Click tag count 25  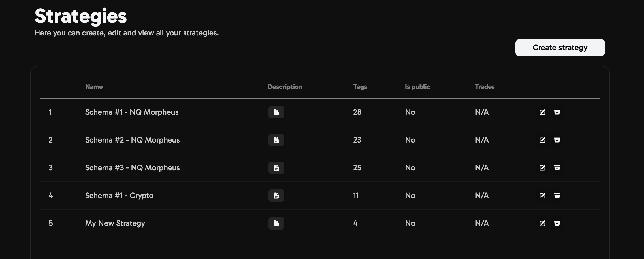pyautogui.click(x=357, y=168)
